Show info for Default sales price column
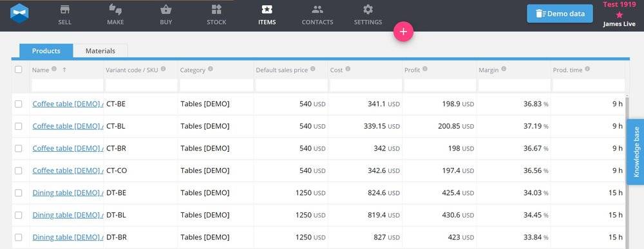Screen dimensions: 644x249 [312, 69]
